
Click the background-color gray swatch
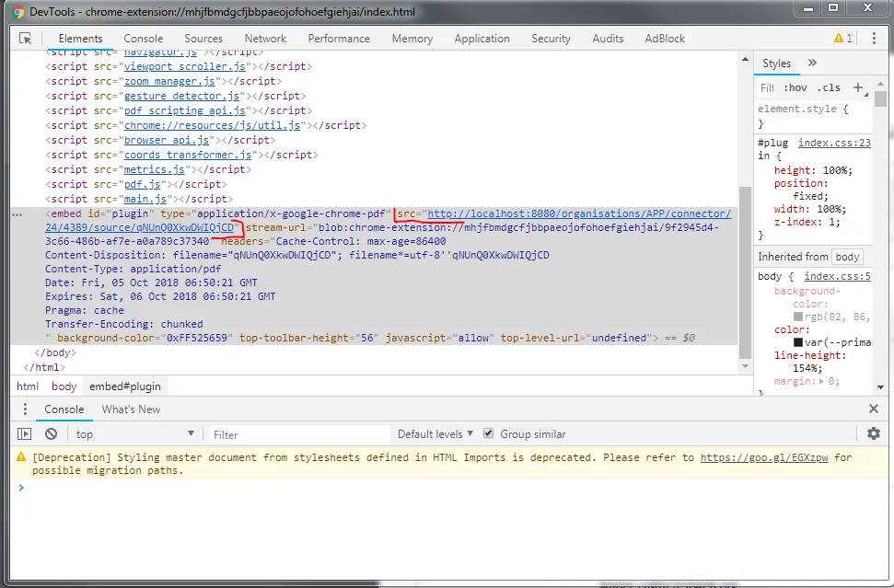pyautogui.click(x=798, y=317)
